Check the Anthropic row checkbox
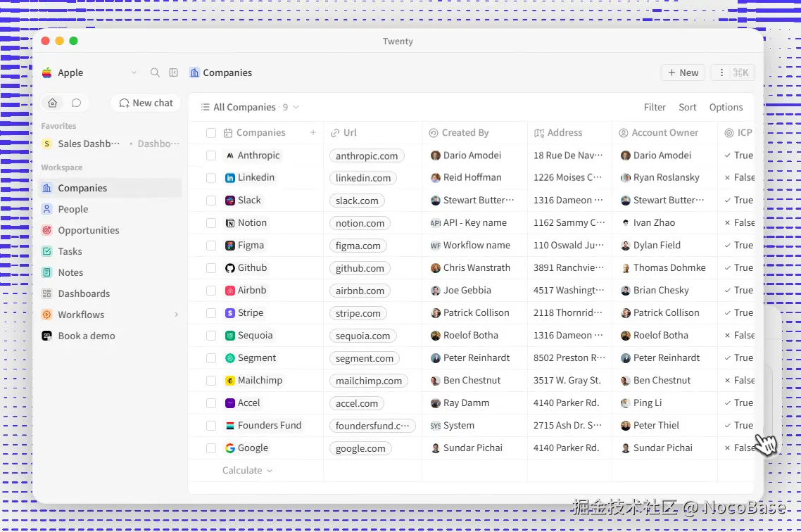This screenshot has width=801, height=532. [x=211, y=156]
